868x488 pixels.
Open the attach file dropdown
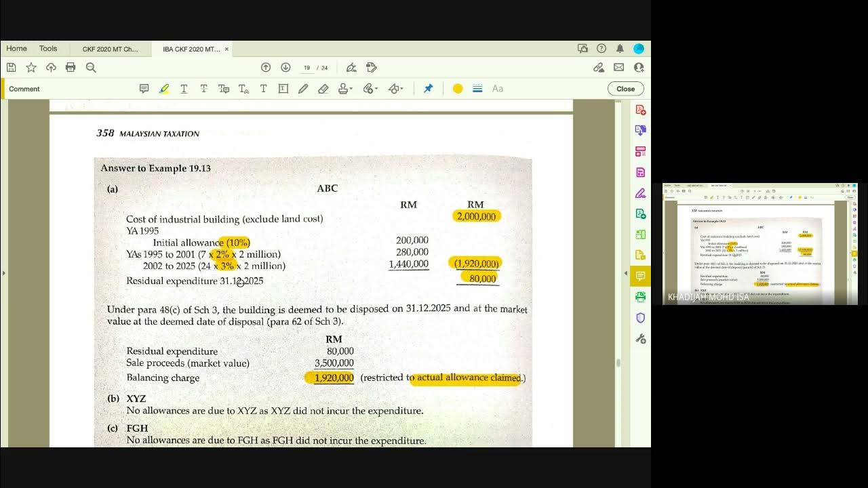[x=370, y=89]
